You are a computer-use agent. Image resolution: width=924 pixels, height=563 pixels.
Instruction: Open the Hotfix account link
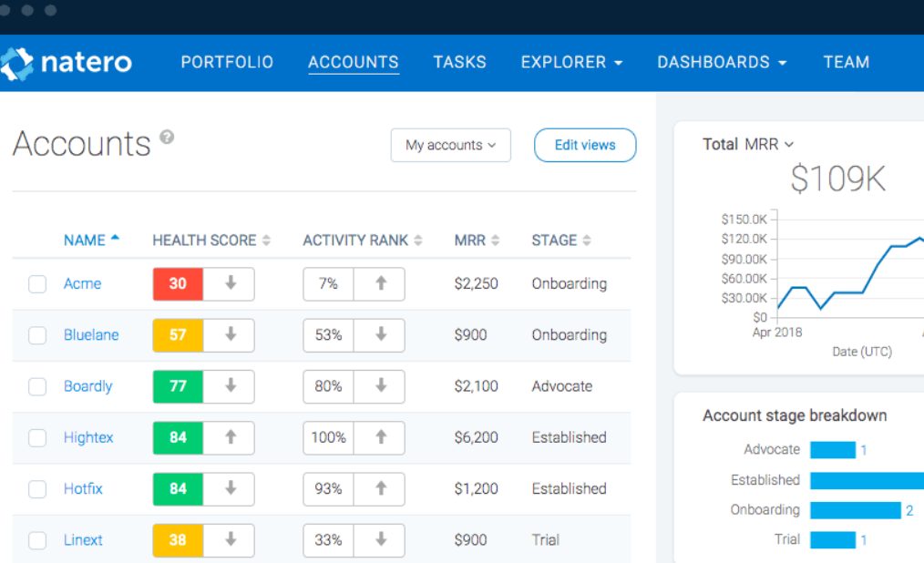[83, 488]
